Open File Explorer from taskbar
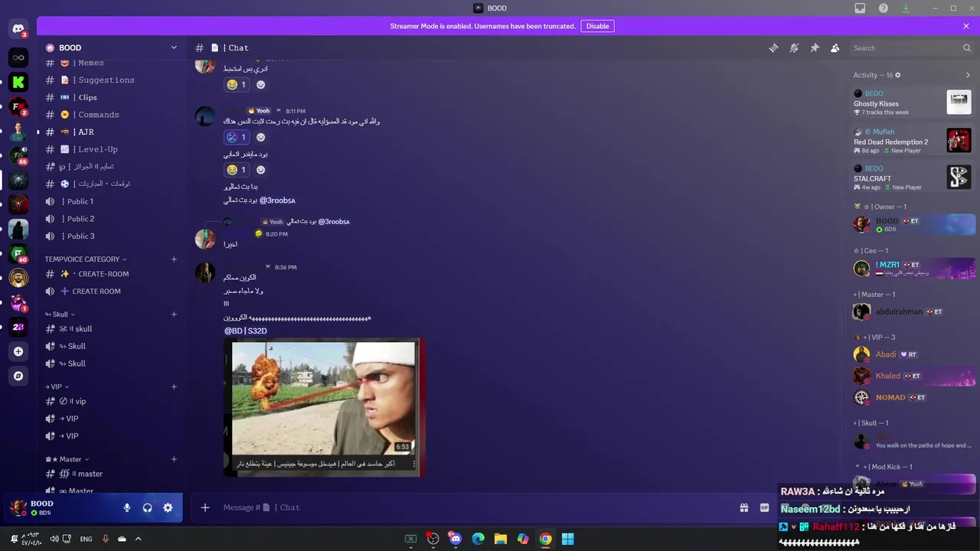This screenshot has width=980, height=551. [500, 539]
